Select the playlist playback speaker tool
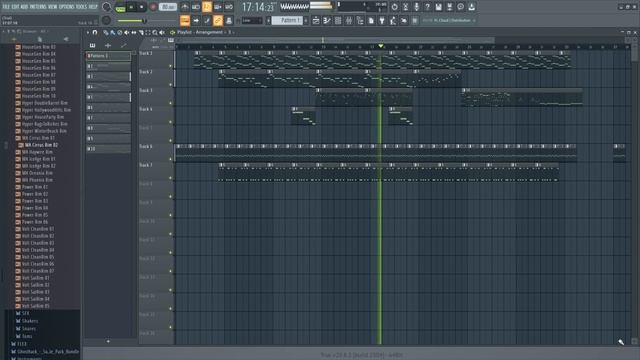 coord(162,32)
